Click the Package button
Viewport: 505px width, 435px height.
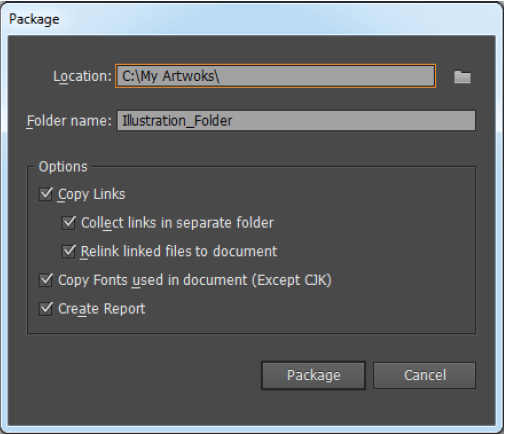[x=313, y=375]
